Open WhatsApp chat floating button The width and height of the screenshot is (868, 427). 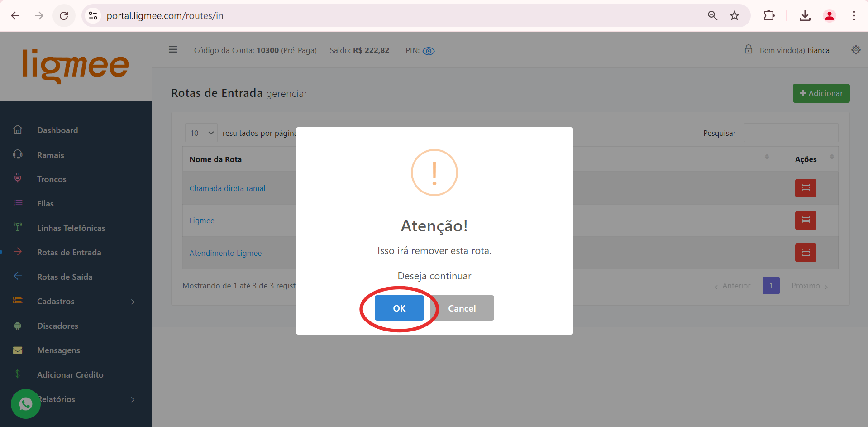pos(26,403)
